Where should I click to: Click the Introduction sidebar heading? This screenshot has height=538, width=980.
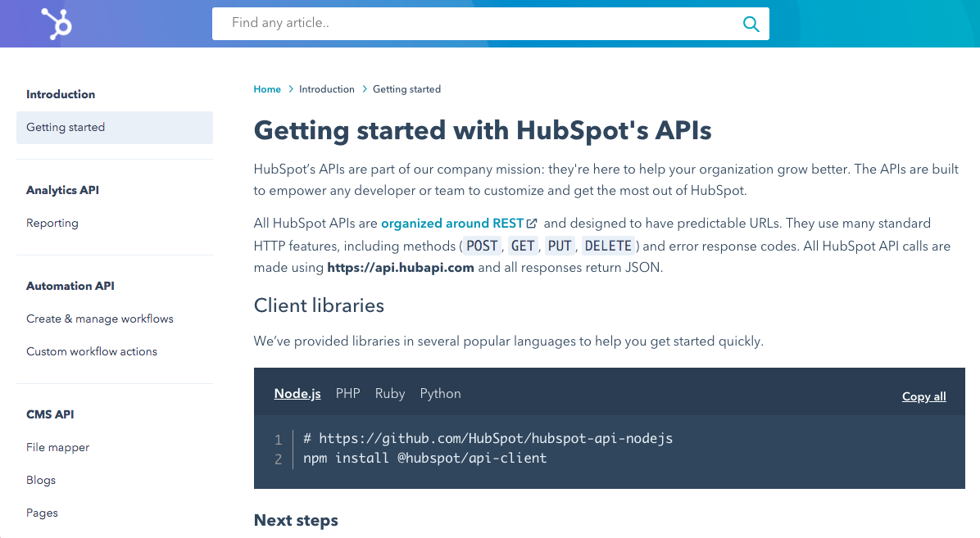click(61, 94)
